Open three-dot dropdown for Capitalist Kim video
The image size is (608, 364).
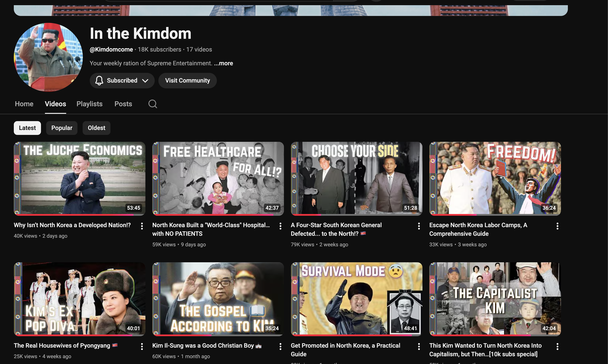tap(557, 346)
